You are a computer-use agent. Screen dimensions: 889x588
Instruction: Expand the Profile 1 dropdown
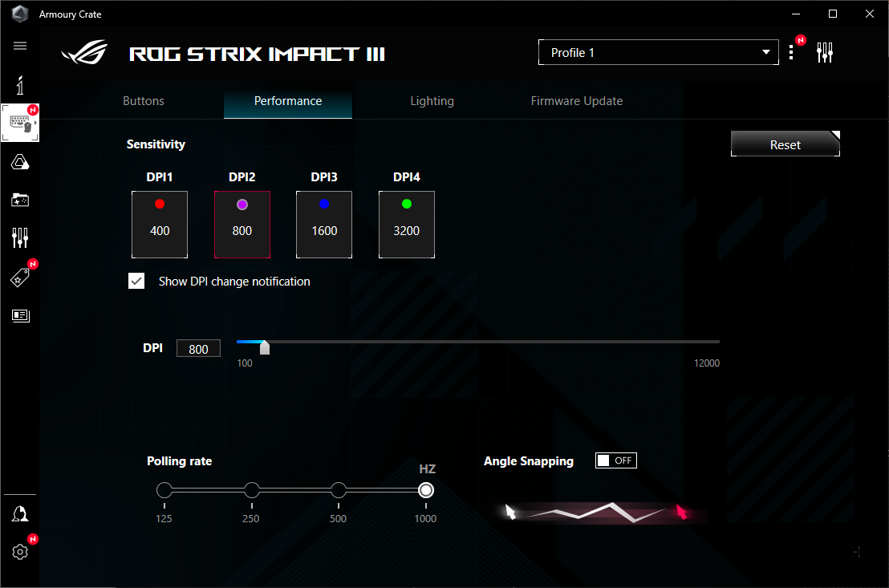(658, 52)
